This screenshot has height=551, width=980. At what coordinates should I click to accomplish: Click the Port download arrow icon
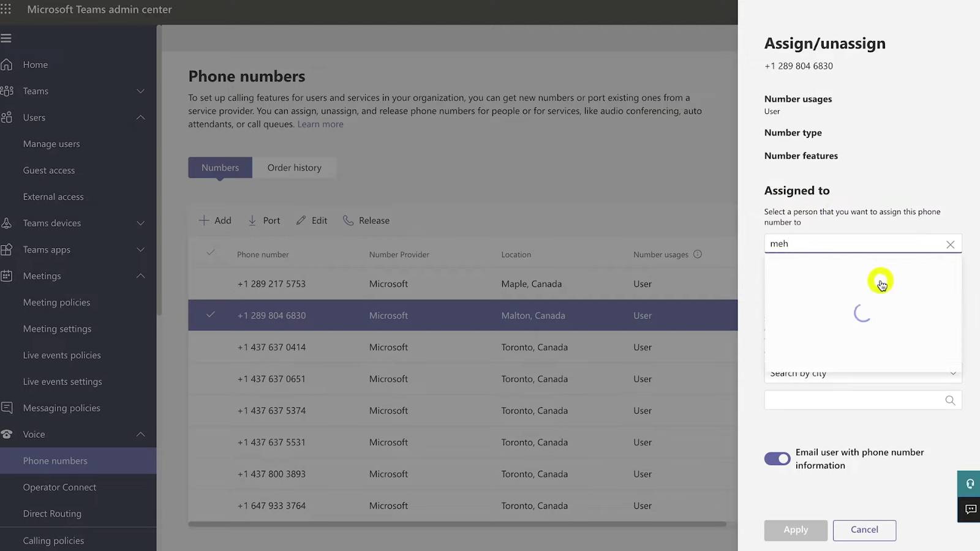tap(252, 220)
